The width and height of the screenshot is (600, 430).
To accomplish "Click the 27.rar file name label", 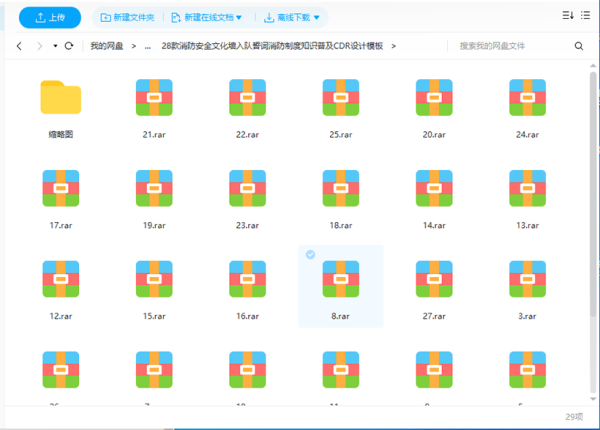I will click(x=434, y=316).
